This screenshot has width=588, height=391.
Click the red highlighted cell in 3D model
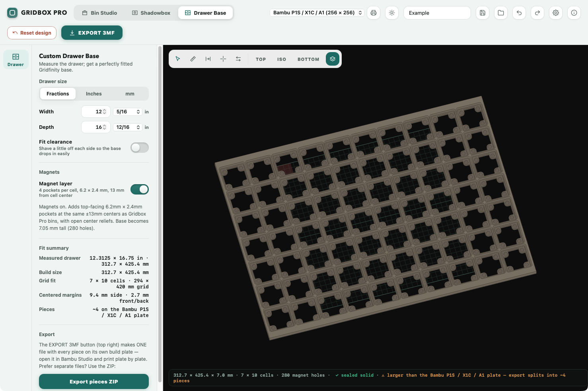click(x=285, y=169)
